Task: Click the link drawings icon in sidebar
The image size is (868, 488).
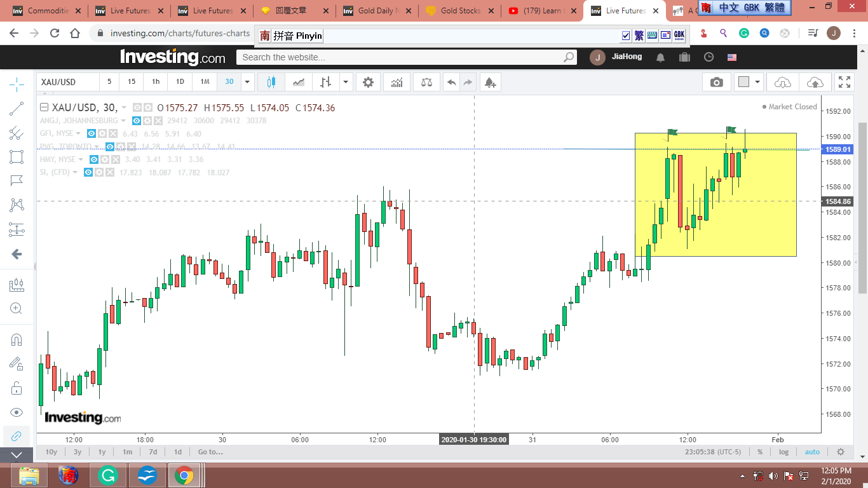Action: pyautogui.click(x=17, y=437)
